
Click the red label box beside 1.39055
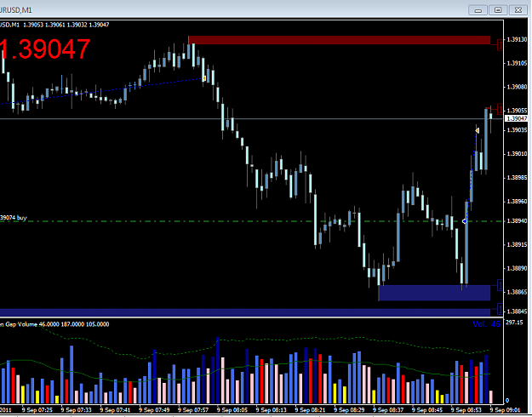500,109
